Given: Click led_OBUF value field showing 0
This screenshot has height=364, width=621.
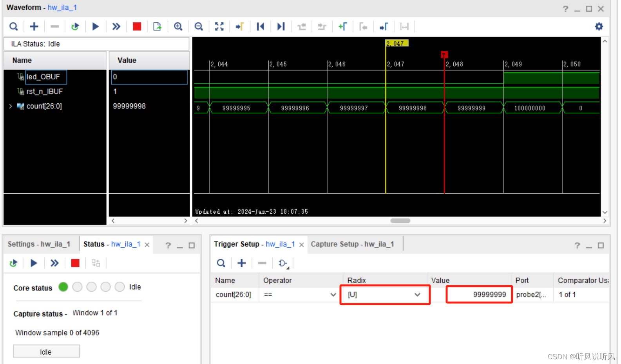Looking at the screenshot, I should tap(149, 77).
